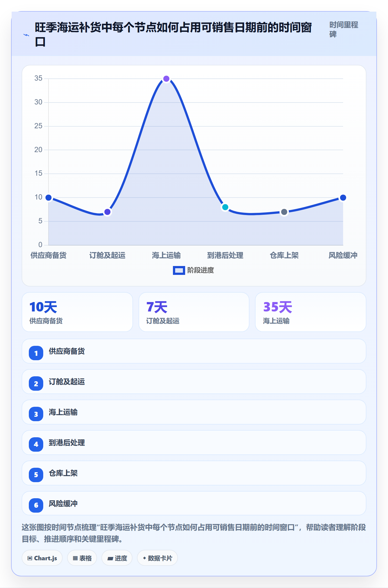Open the 10天 供应商备货 stat card
This screenshot has width=388, height=588.
click(77, 312)
